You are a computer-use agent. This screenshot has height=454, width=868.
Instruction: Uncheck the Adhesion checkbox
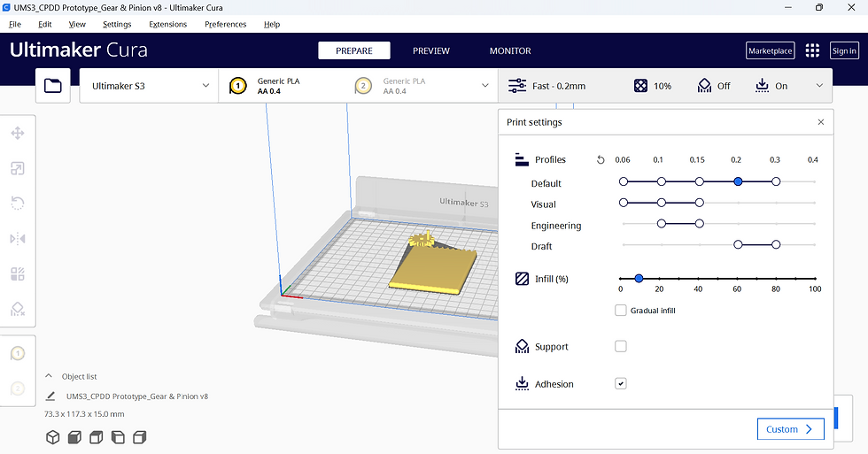[x=621, y=384]
